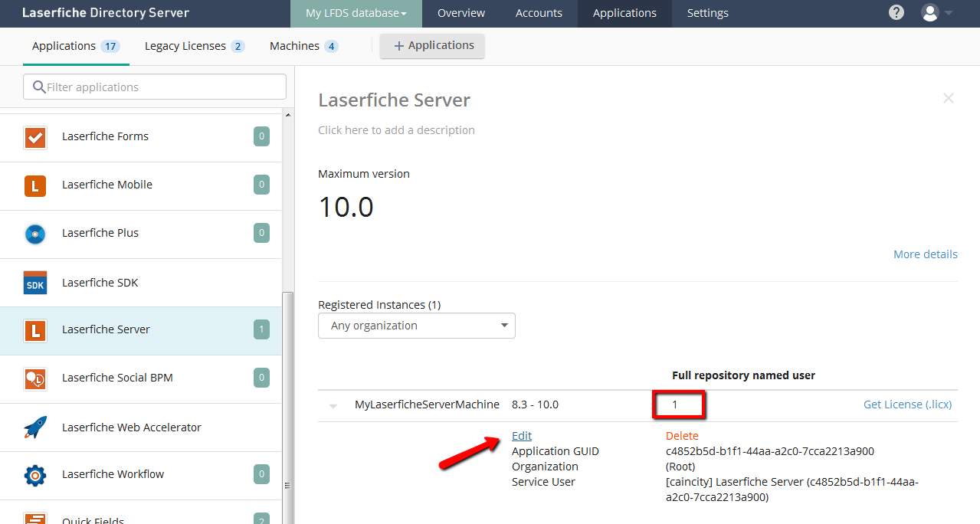Open the help question mark icon
Image resolution: width=980 pixels, height=524 pixels.
click(896, 12)
